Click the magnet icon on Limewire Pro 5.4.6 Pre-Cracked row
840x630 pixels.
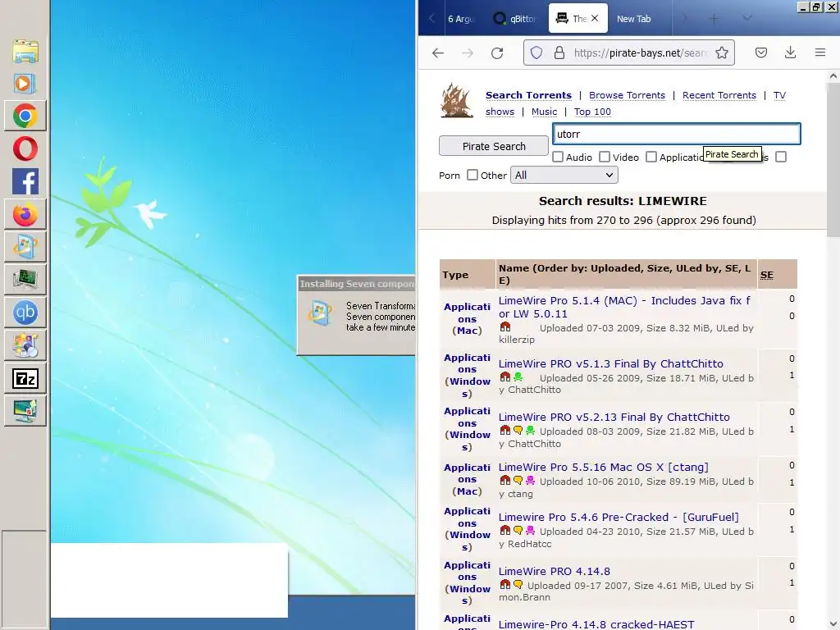click(504, 531)
